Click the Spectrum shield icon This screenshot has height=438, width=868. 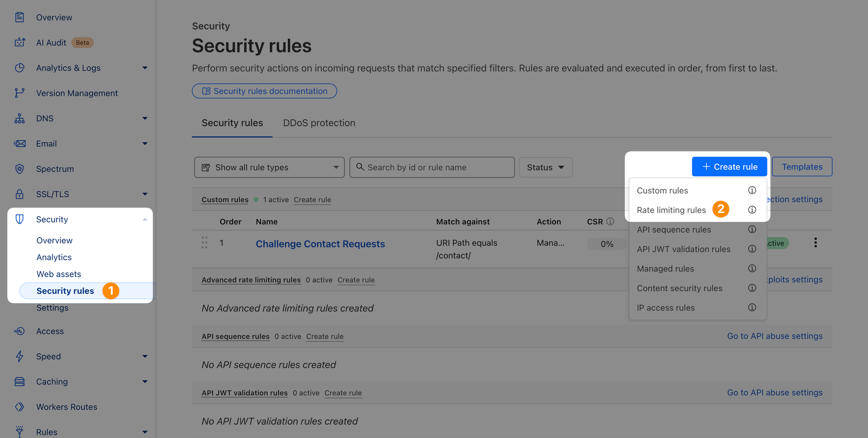[20, 169]
